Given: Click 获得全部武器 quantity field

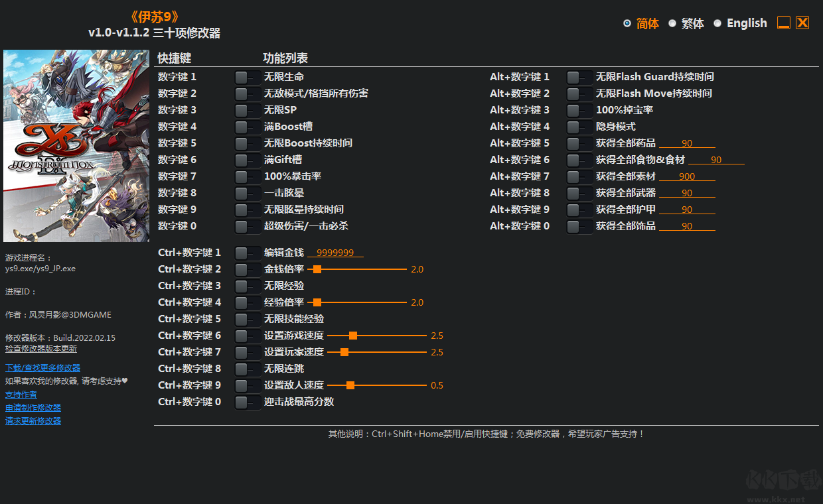Looking at the screenshot, I should tap(687, 193).
